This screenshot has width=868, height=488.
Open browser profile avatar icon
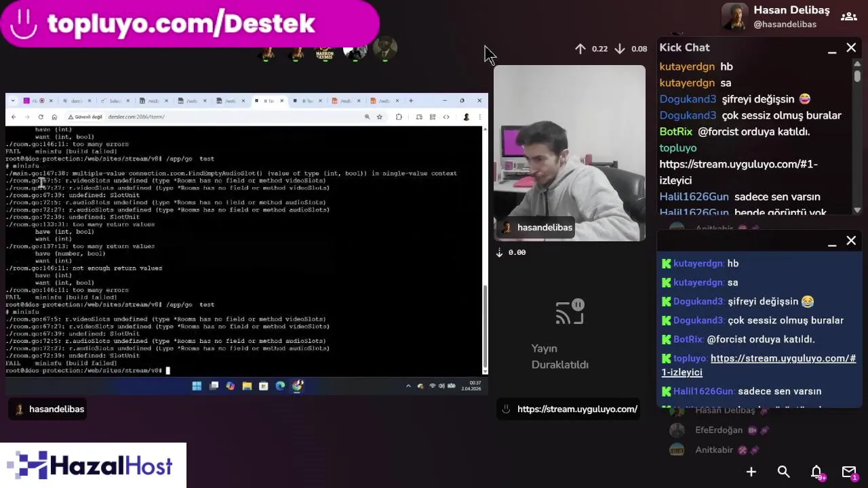tap(466, 117)
